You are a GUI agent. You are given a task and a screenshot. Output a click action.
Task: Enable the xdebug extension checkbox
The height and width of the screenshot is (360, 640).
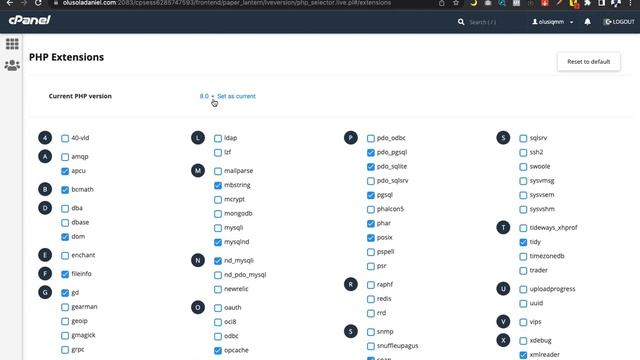pos(523,341)
